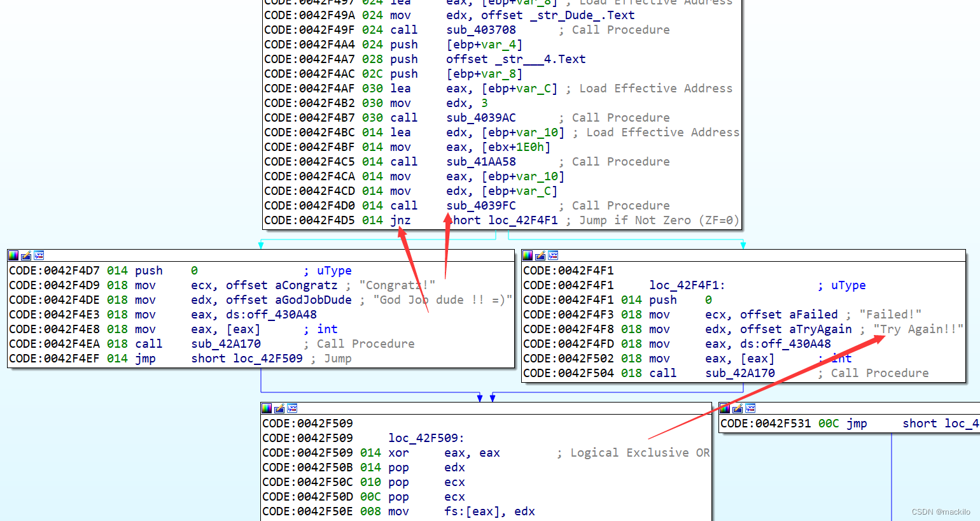This screenshot has width=980, height=521.
Task: Click loc_42F4F1 operand in the jnz instruction
Action: (x=523, y=220)
